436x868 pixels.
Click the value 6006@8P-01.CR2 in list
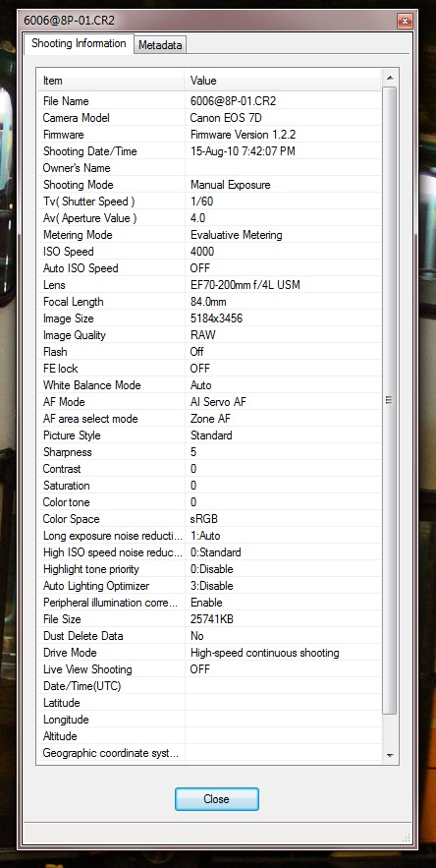click(x=233, y=101)
